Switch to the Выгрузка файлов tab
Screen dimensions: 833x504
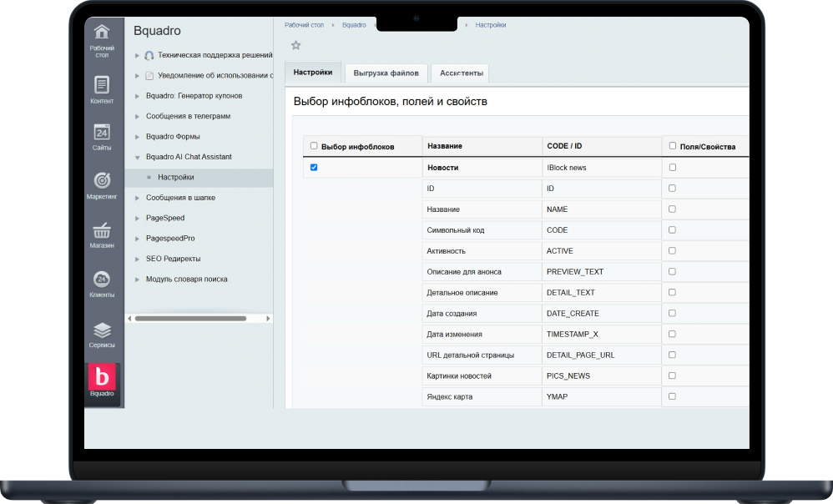click(386, 73)
